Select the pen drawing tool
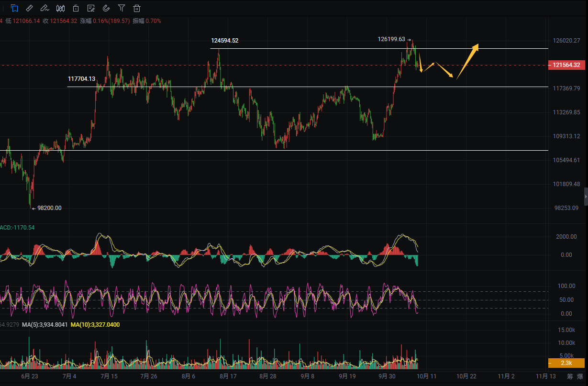Viewport: 588px width, 386px height. pos(44,8)
